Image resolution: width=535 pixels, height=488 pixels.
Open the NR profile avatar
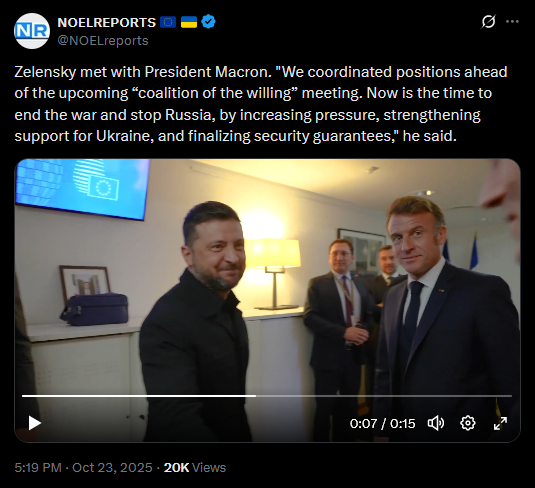[32, 31]
